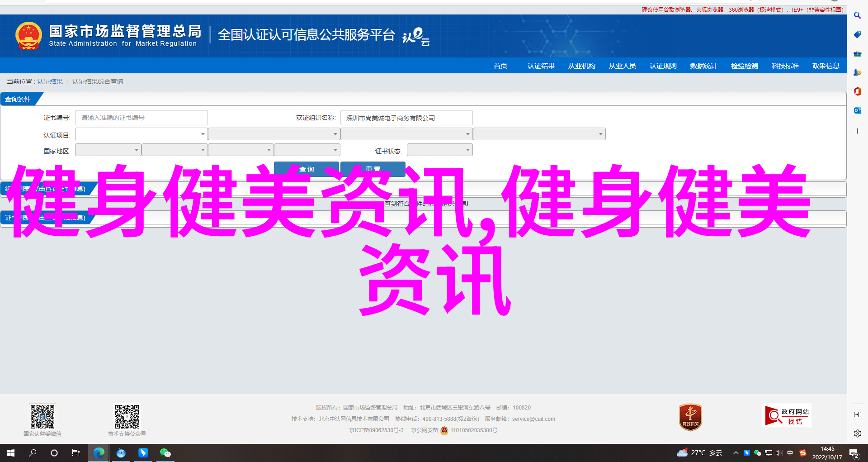Screen dimensions: 868x462
Task: Open WeChat from the Windows taskbar
Action: coord(165,452)
